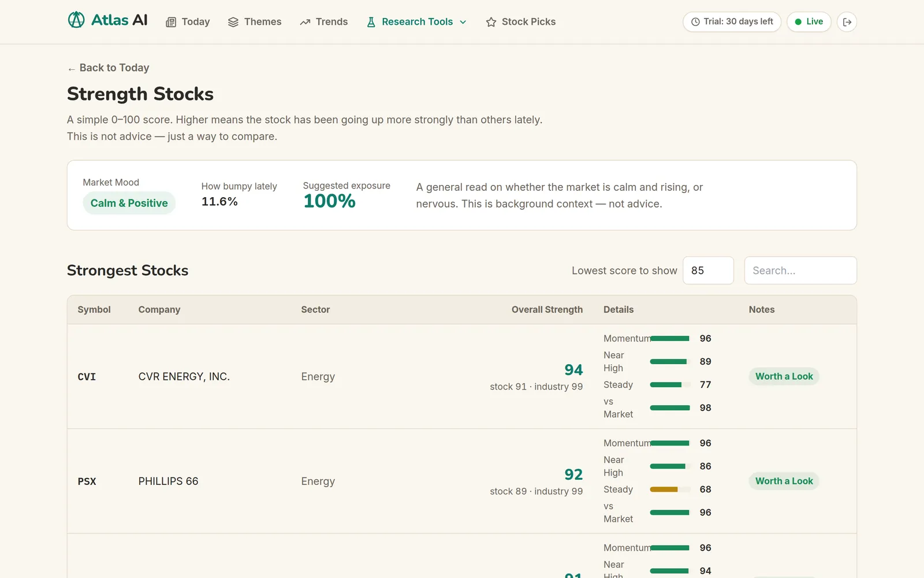Click the Strength Stocks page title

140,94
